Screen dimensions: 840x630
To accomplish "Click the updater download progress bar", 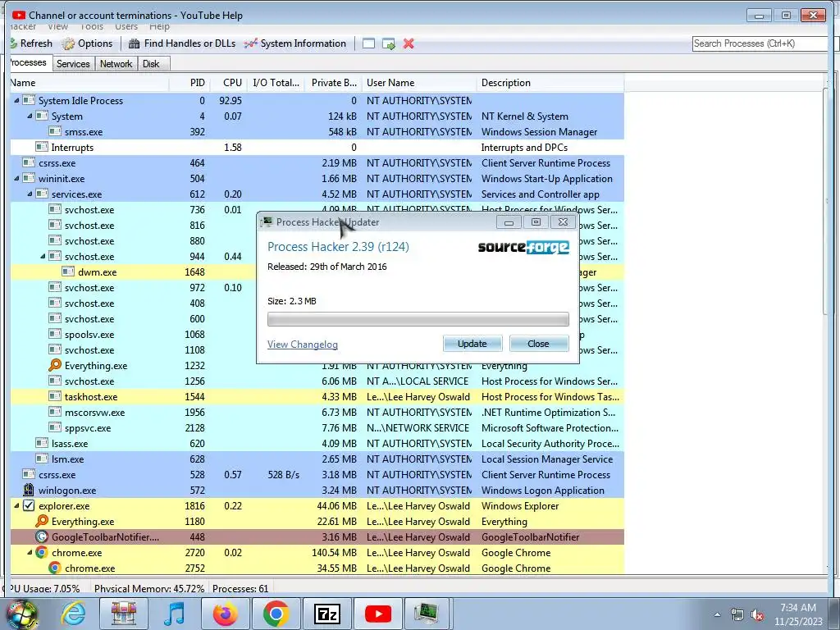I will [x=418, y=319].
